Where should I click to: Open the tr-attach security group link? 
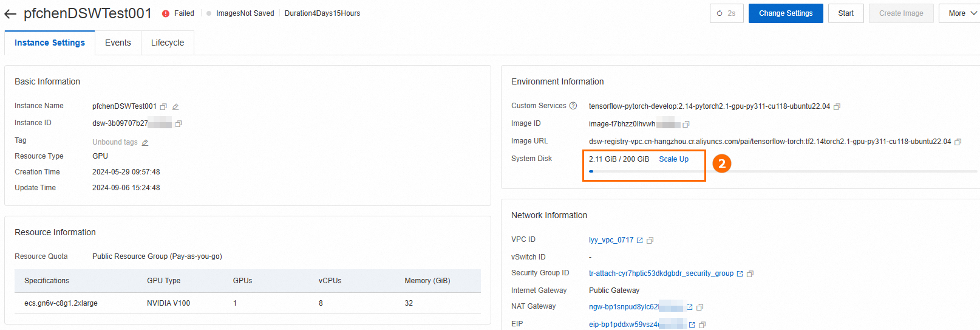[661, 273]
